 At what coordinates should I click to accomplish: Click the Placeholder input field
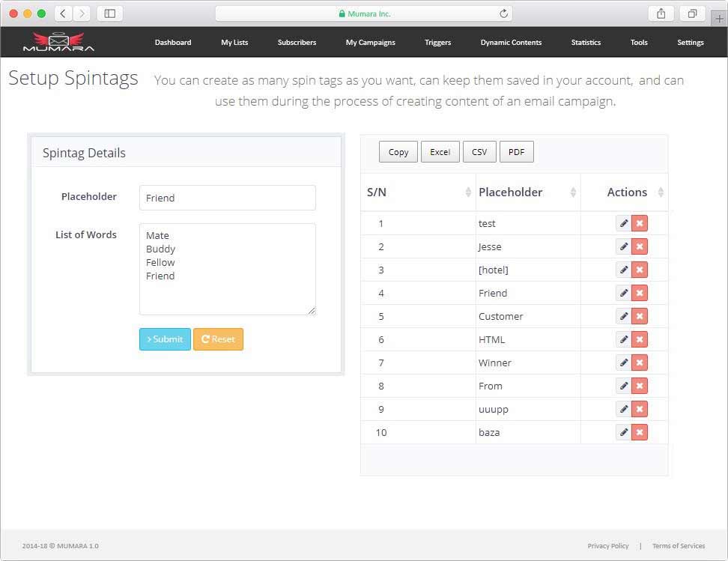227,198
